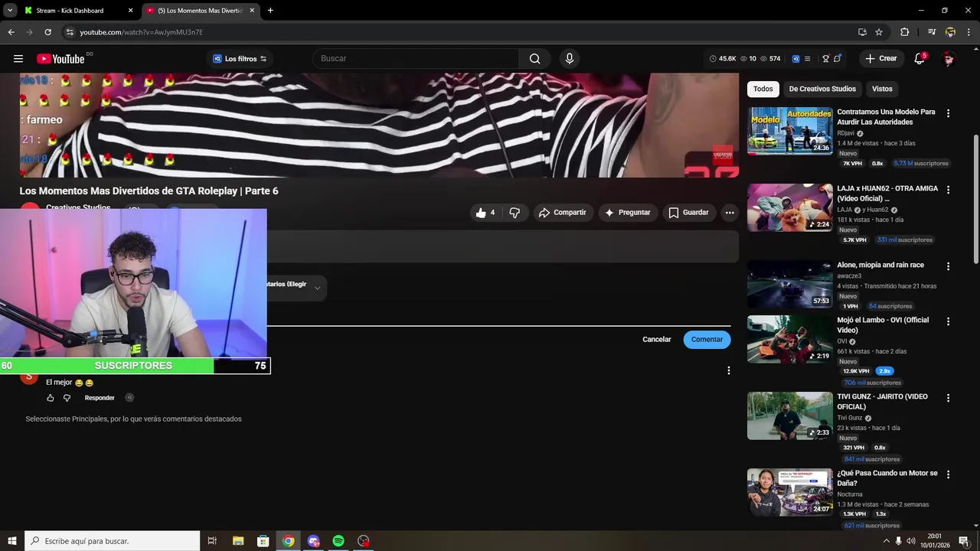The width and height of the screenshot is (980, 551).
Task: Open Task View on taskbar
Action: [213, 541]
